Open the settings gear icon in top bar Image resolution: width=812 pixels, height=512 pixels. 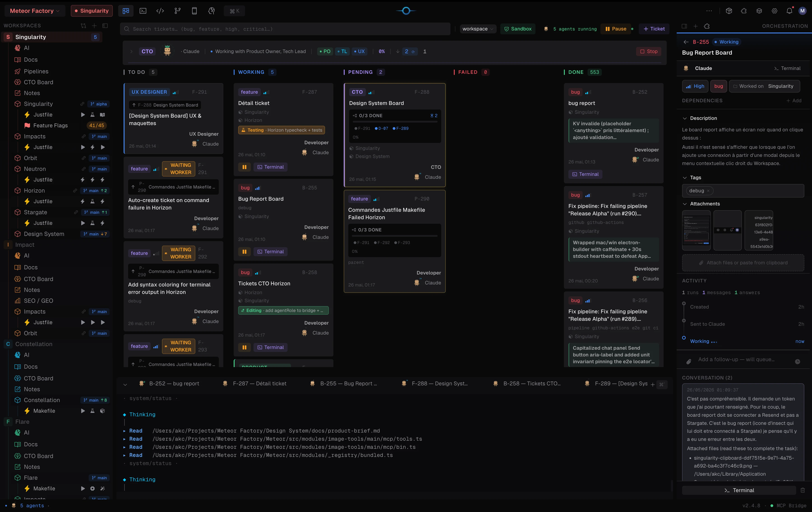coord(775,11)
